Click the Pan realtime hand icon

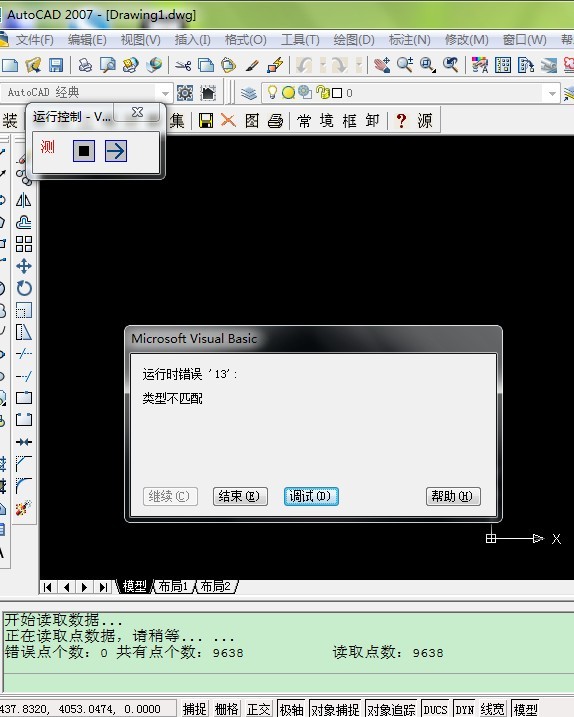click(381, 65)
